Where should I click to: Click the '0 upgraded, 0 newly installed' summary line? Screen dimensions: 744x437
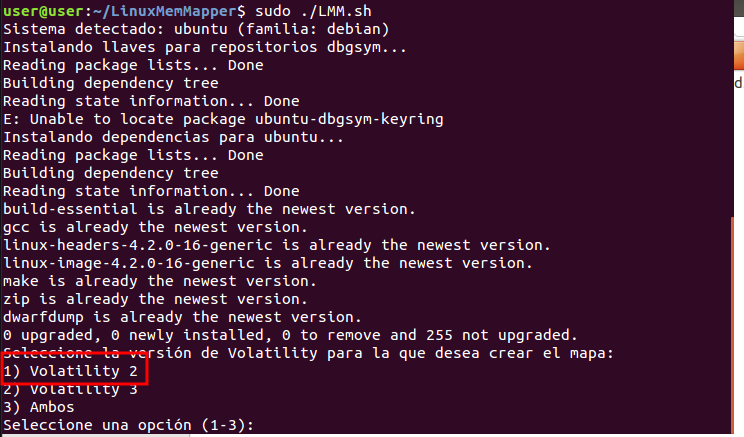[290, 335]
